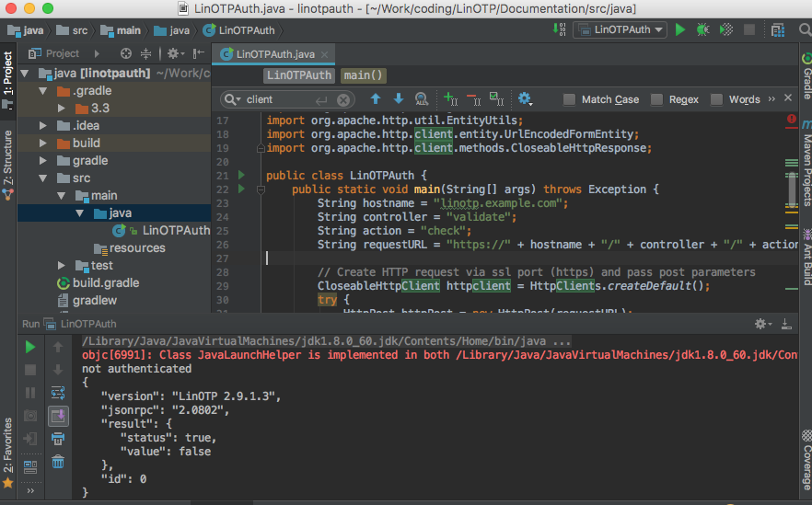Jump to next search occurrence arrow
Image resolution: width=812 pixels, height=505 pixels.
point(399,99)
